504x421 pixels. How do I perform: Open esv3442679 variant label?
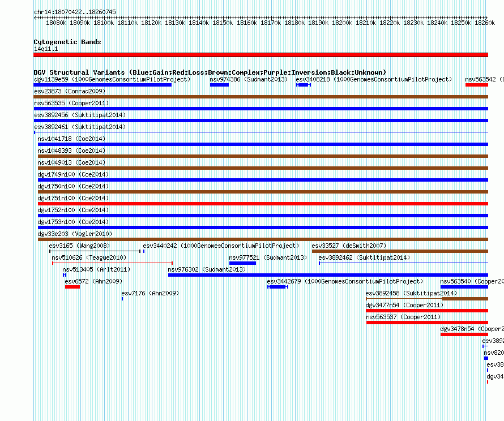pyautogui.click(x=345, y=281)
